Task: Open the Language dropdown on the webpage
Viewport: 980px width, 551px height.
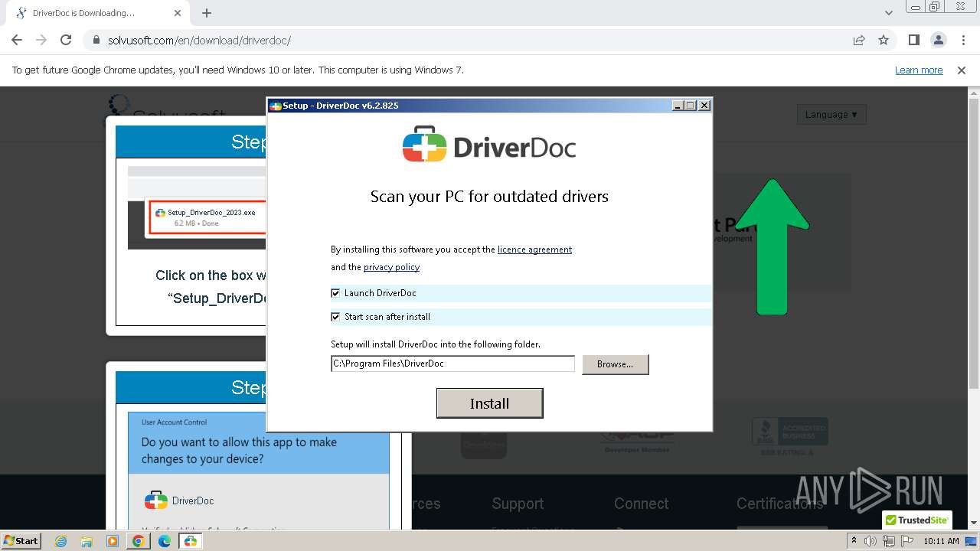Action: tap(831, 115)
